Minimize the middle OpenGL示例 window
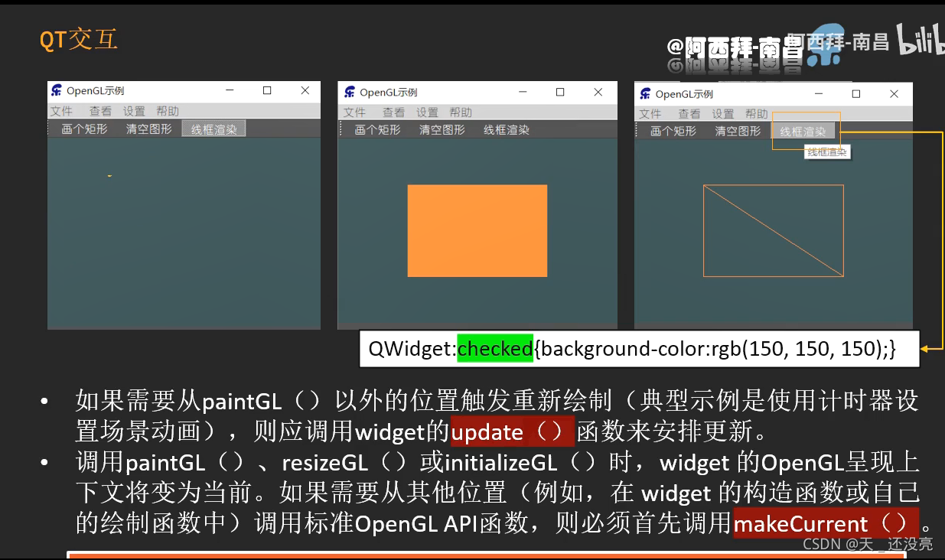 point(523,92)
